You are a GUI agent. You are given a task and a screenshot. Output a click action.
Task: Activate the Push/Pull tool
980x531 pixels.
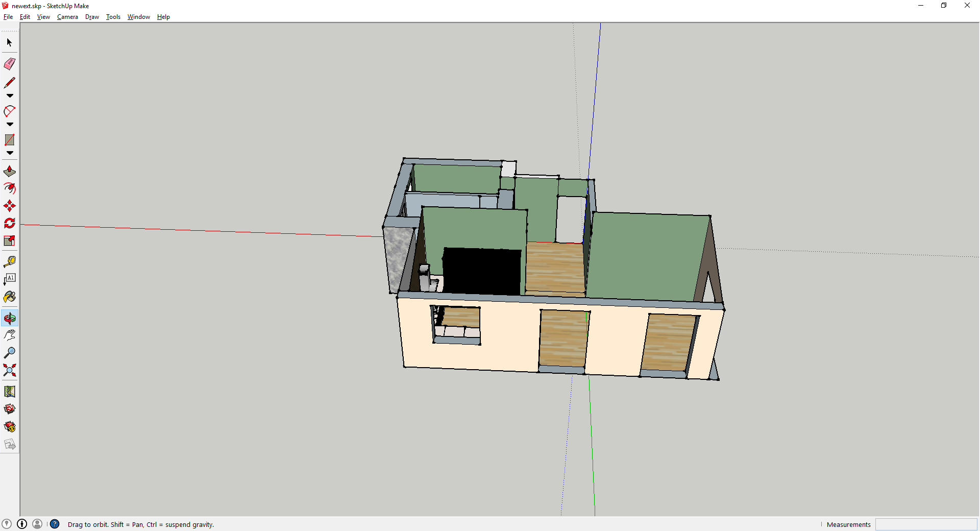(x=10, y=172)
